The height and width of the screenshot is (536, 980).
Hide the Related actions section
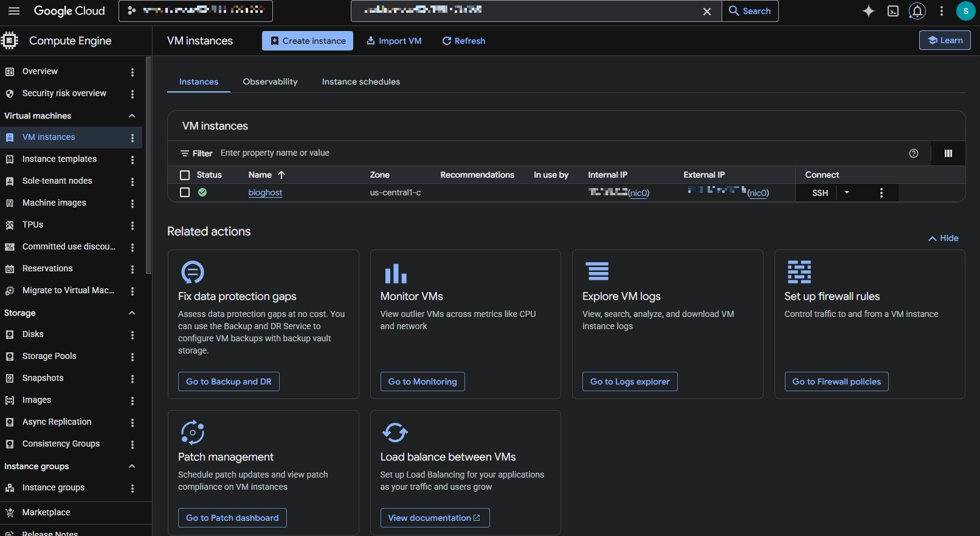click(944, 238)
